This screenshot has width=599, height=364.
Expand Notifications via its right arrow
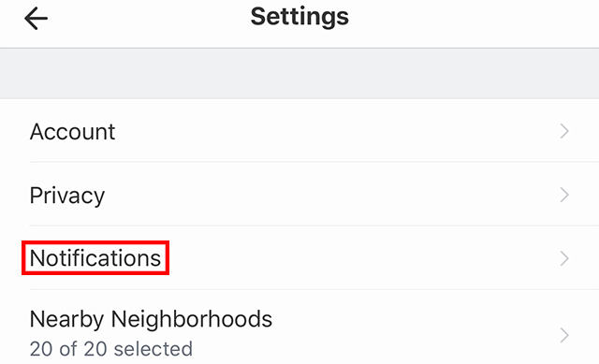(x=564, y=258)
